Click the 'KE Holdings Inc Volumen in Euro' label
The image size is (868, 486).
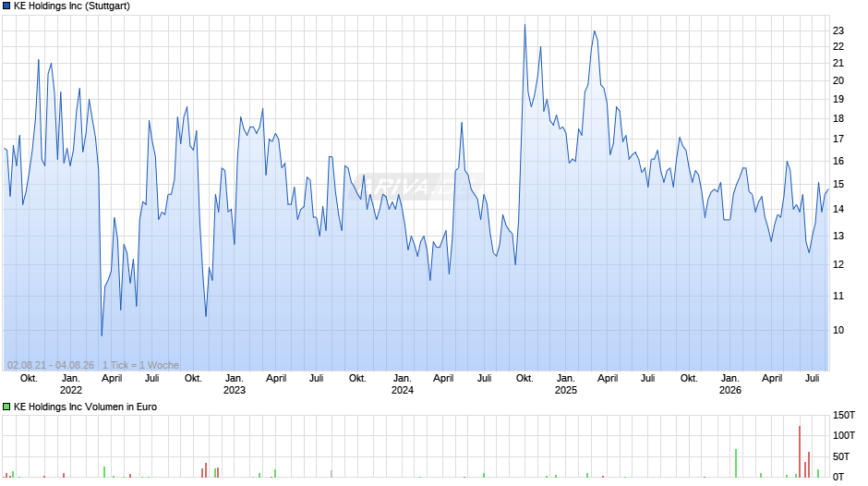[x=85, y=407]
